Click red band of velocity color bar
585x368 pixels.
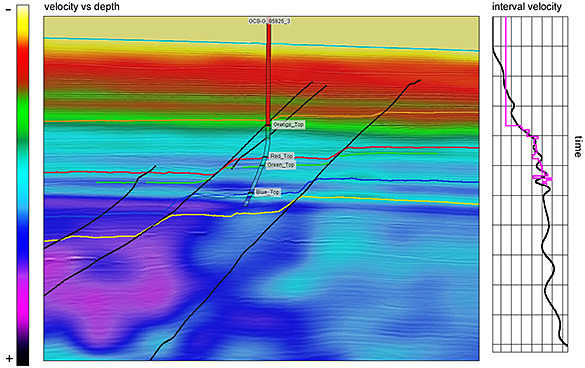click(23, 63)
